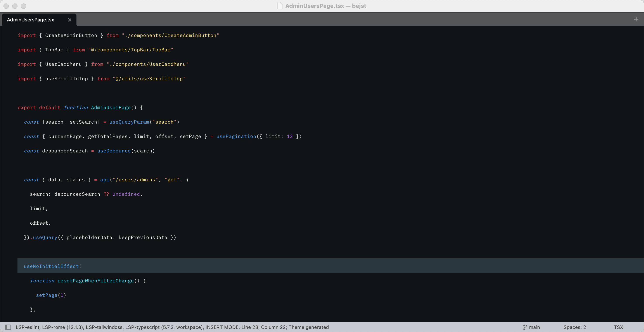The height and width of the screenshot is (332, 644).
Task: Click the macOS yellow minimize window button
Action: click(x=15, y=6)
